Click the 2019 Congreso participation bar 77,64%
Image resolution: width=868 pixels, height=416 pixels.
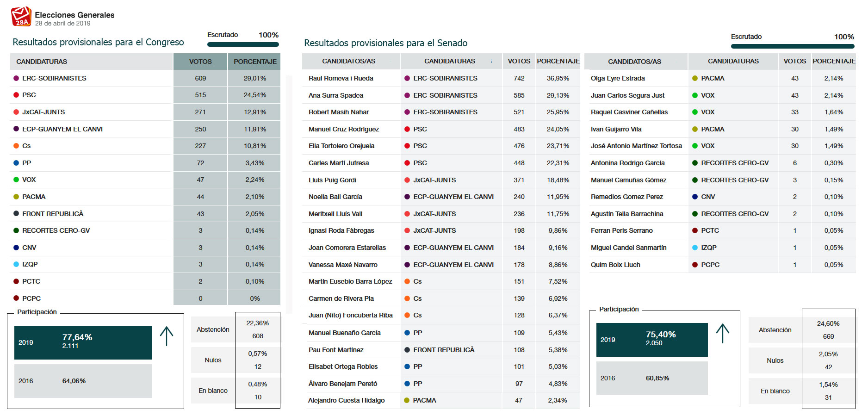pos(83,342)
